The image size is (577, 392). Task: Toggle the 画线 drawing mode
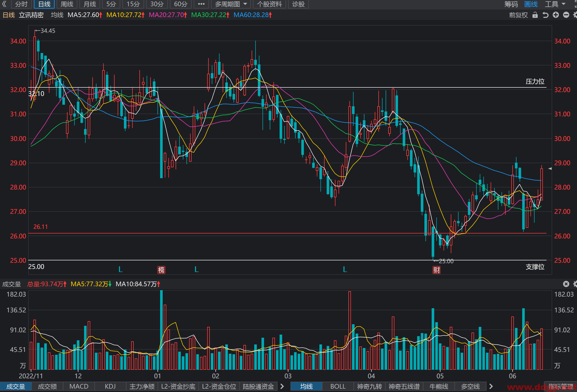pyautogui.click(x=531, y=4)
